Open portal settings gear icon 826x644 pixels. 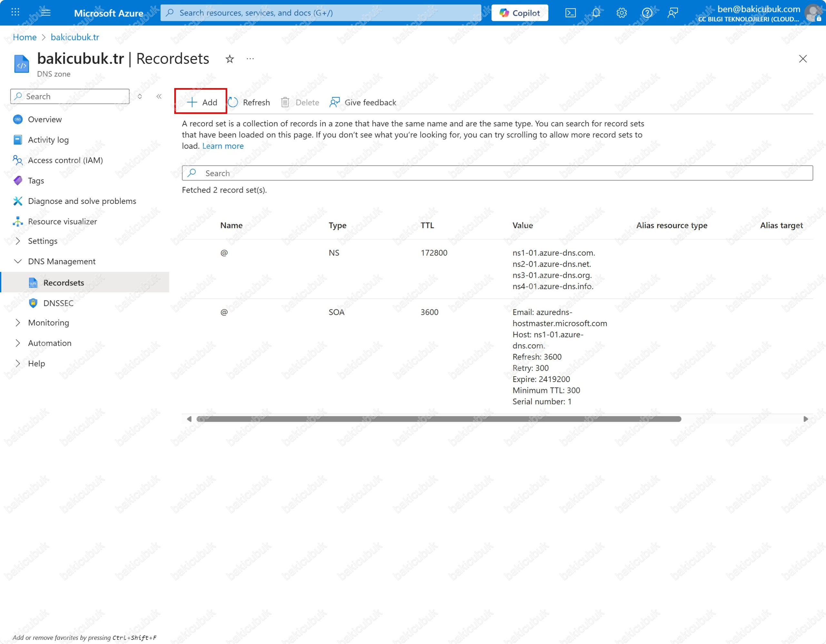[621, 13]
